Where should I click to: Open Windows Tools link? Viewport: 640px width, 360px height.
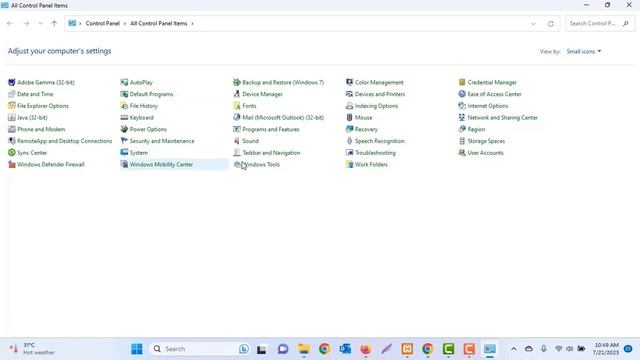tap(261, 164)
